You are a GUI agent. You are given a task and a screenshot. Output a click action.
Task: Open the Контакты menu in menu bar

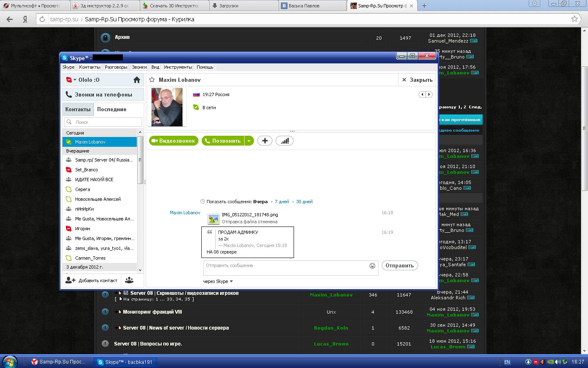[90, 67]
